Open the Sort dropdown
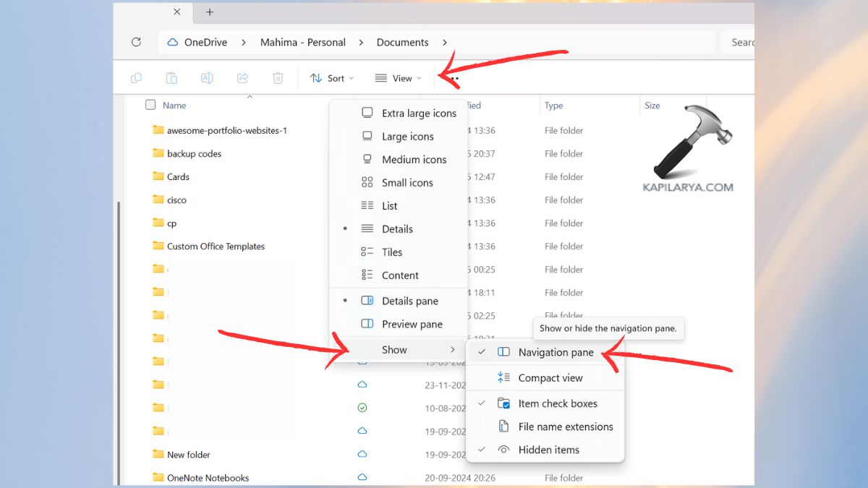The height and width of the screenshot is (488, 868). coord(332,77)
